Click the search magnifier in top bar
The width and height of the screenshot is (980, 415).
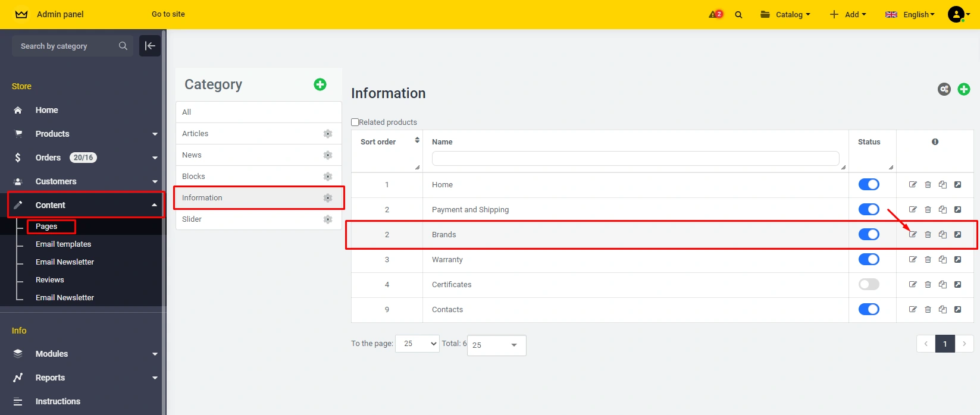(x=738, y=15)
